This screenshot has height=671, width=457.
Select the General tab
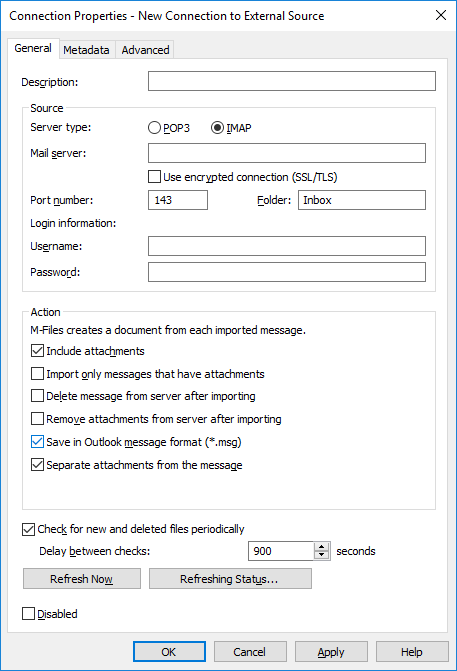pyautogui.click(x=33, y=48)
